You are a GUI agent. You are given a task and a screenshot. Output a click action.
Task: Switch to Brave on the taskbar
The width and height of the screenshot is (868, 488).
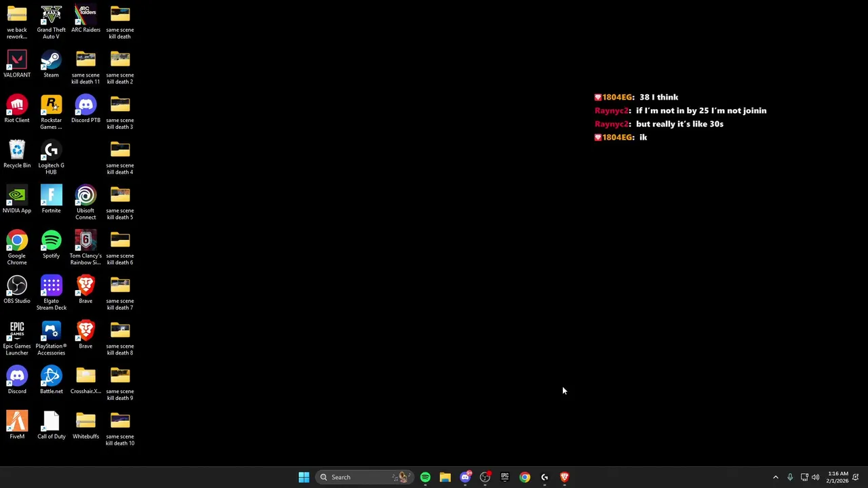click(564, 477)
